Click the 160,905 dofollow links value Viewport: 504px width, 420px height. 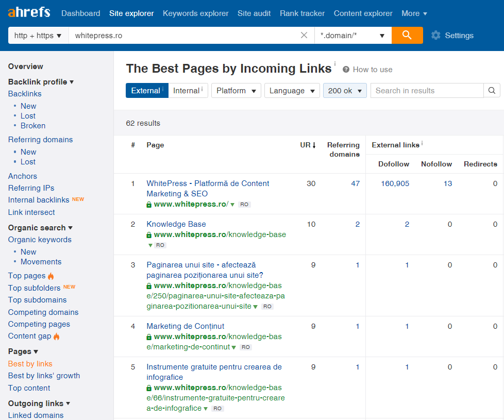(395, 184)
